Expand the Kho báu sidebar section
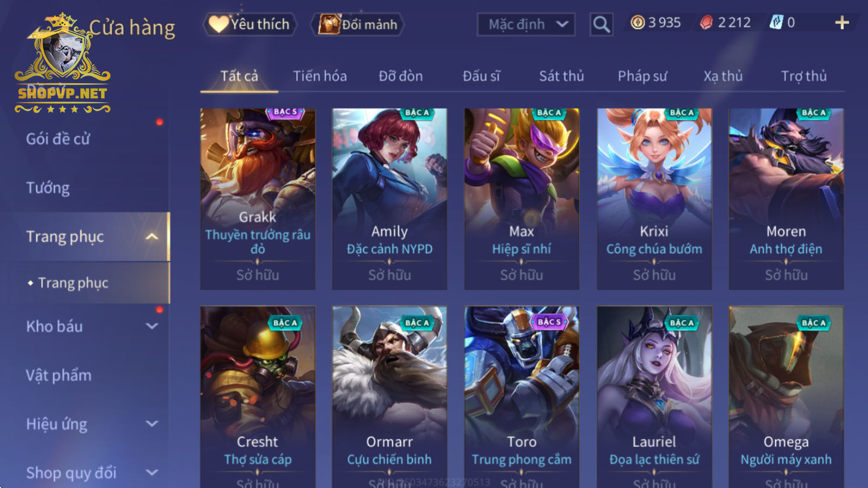The height and width of the screenshot is (488, 868). pos(152,326)
